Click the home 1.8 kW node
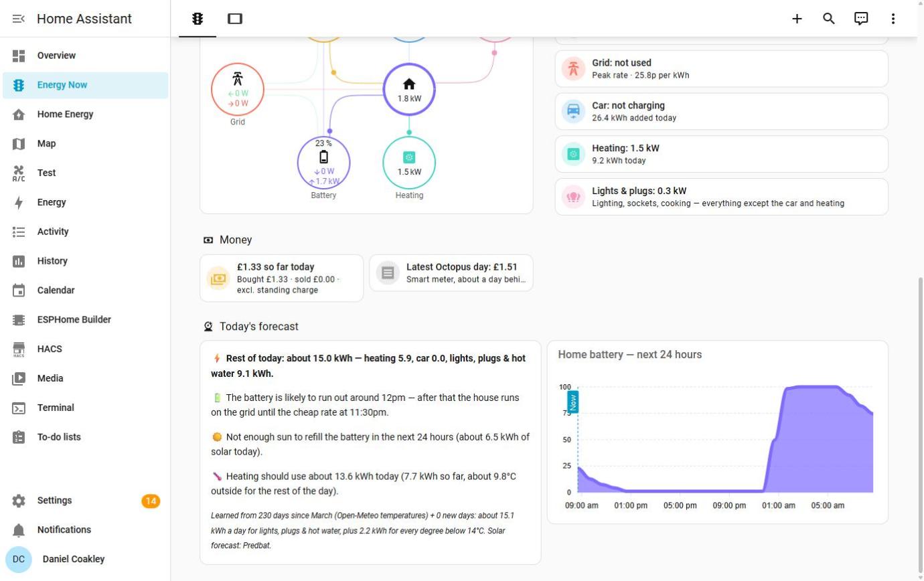This screenshot has width=924, height=581. pyautogui.click(x=409, y=90)
